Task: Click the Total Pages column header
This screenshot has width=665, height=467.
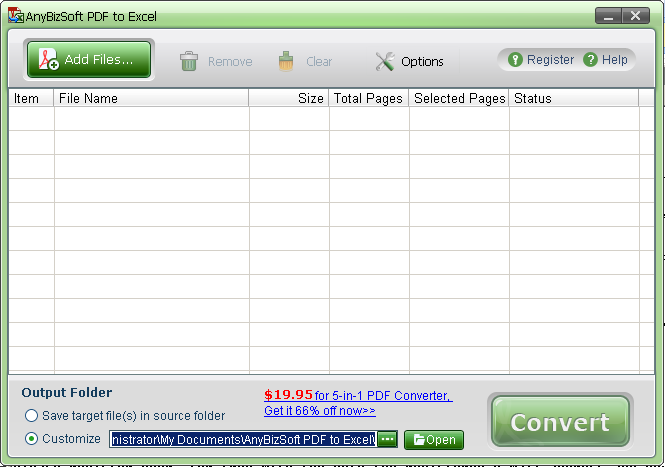Action: pos(369,98)
